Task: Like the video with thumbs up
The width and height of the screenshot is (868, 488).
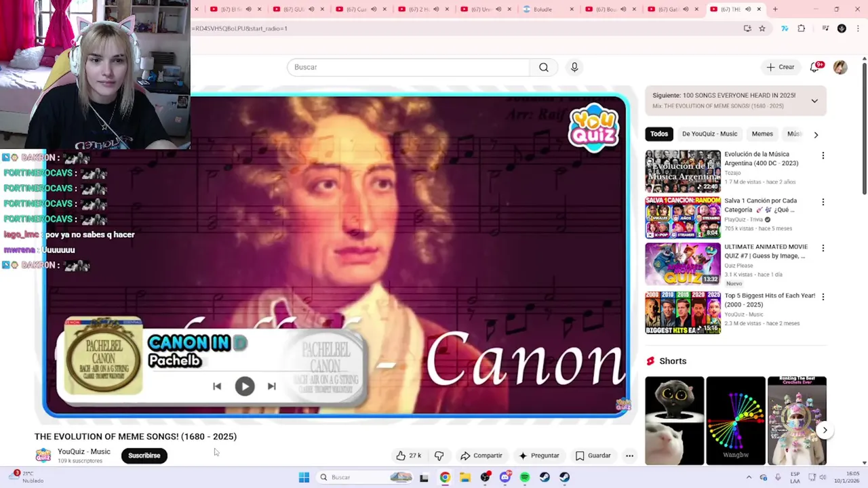Action: 409,455
